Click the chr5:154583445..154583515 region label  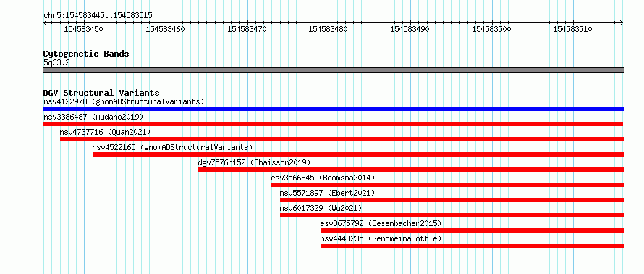coord(98,16)
